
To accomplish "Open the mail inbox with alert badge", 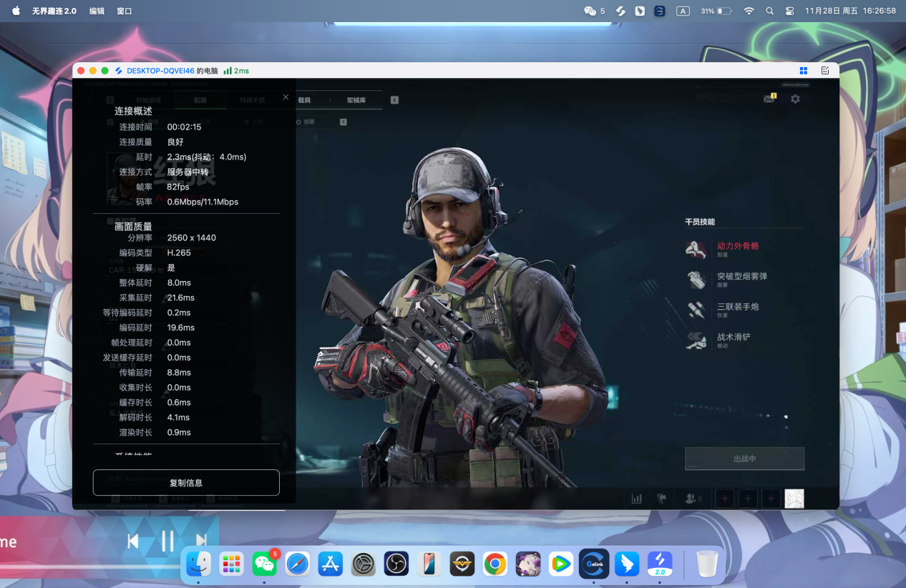I will [769, 99].
